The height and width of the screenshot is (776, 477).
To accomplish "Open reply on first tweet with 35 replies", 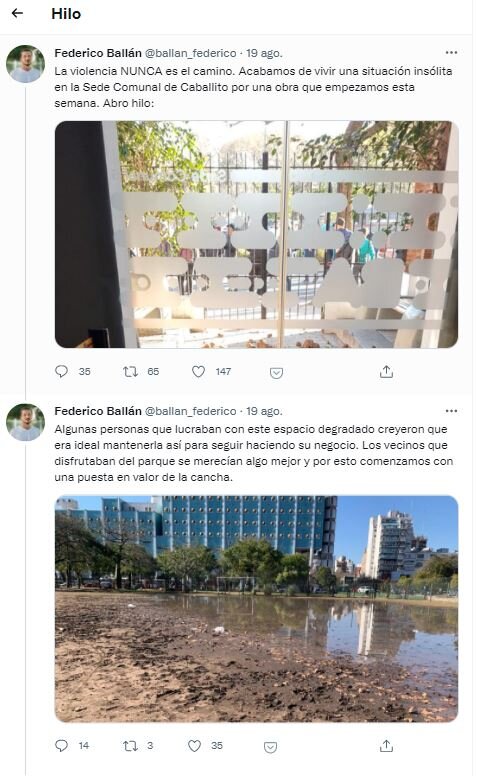I will coord(61,371).
